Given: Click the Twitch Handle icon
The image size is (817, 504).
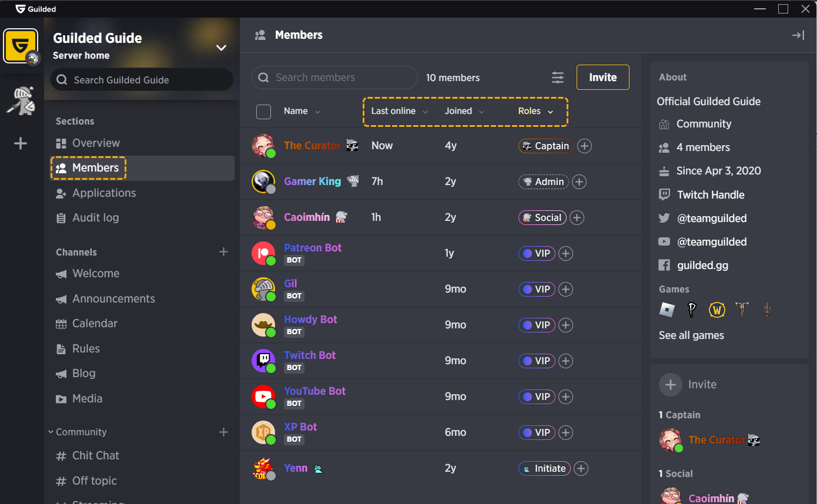Looking at the screenshot, I should pyautogui.click(x=664, y=194).
